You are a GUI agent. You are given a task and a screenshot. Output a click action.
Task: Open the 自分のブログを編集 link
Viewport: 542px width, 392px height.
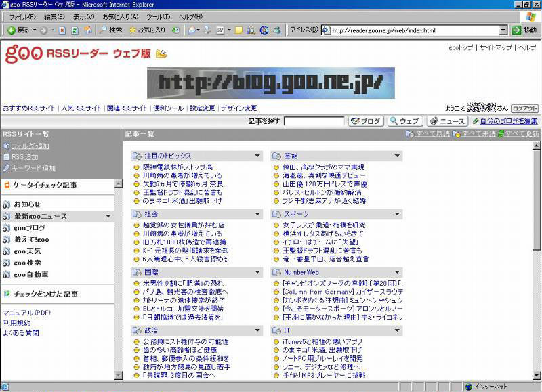pyautogui.click(x=509, y=121)
